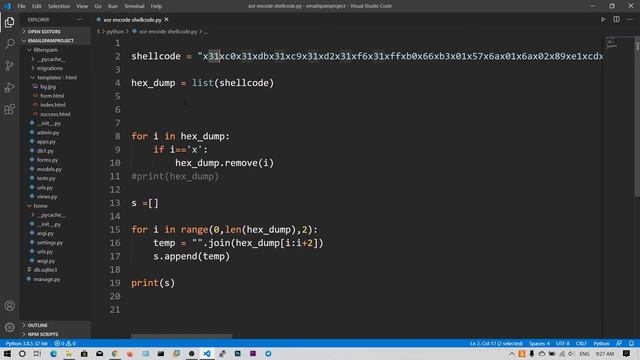Click python segment in breadcrumb path
This screenshot has height=360, width=640.
click(x=115, y=31)
